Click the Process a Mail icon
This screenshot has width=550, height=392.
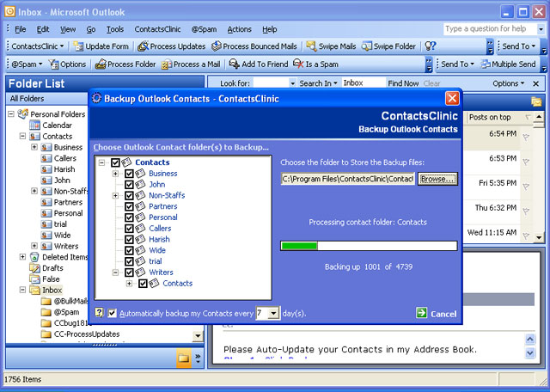(x=166, y=64)
